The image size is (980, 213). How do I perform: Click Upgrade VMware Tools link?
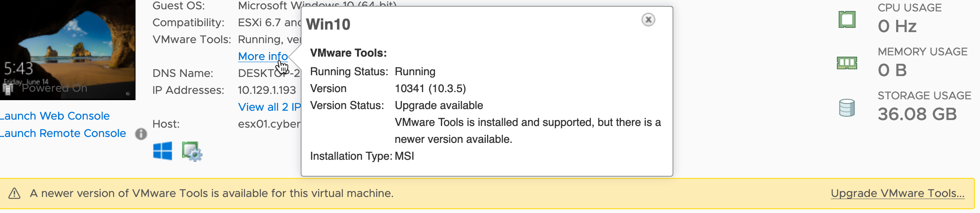click(897, 193)
